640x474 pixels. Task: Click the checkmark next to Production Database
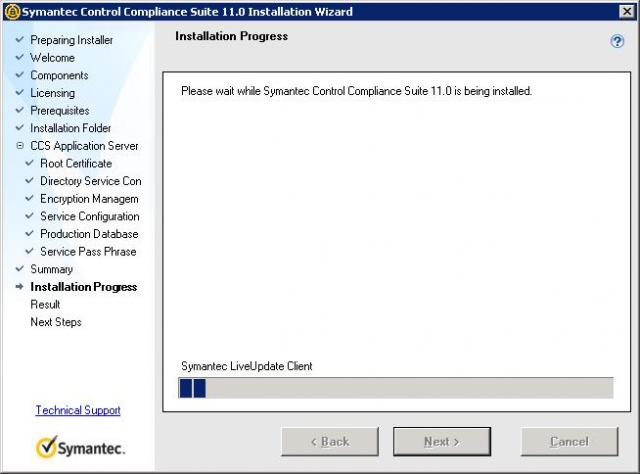(29, 233)
